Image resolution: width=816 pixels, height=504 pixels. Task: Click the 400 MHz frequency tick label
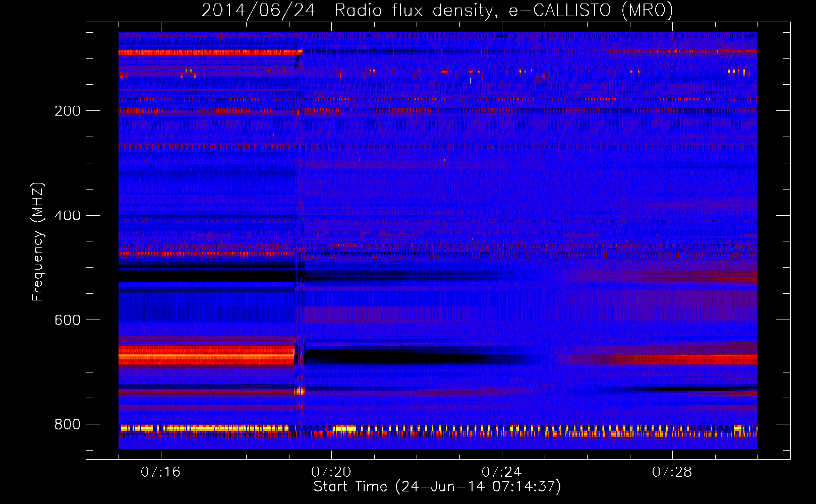pyautogui.click(x=67, y=216)
